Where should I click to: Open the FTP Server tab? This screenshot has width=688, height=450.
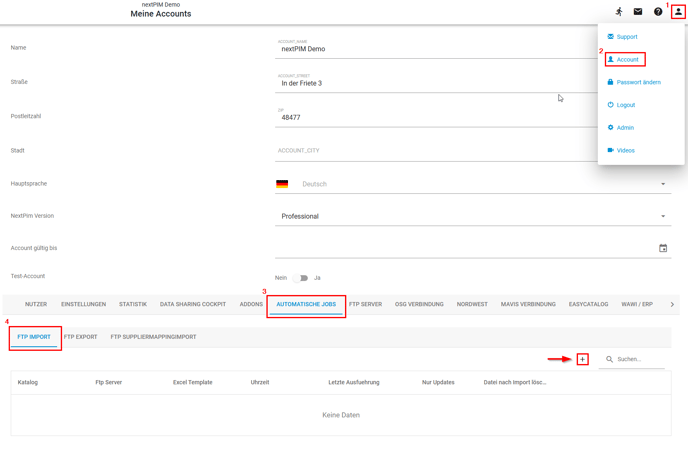[x=365, y=304]
